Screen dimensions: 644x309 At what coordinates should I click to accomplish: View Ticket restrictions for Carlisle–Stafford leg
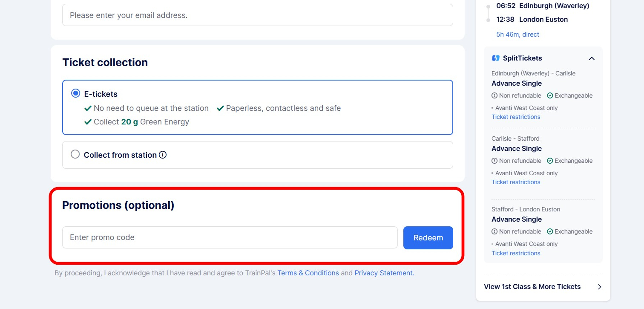516,182
